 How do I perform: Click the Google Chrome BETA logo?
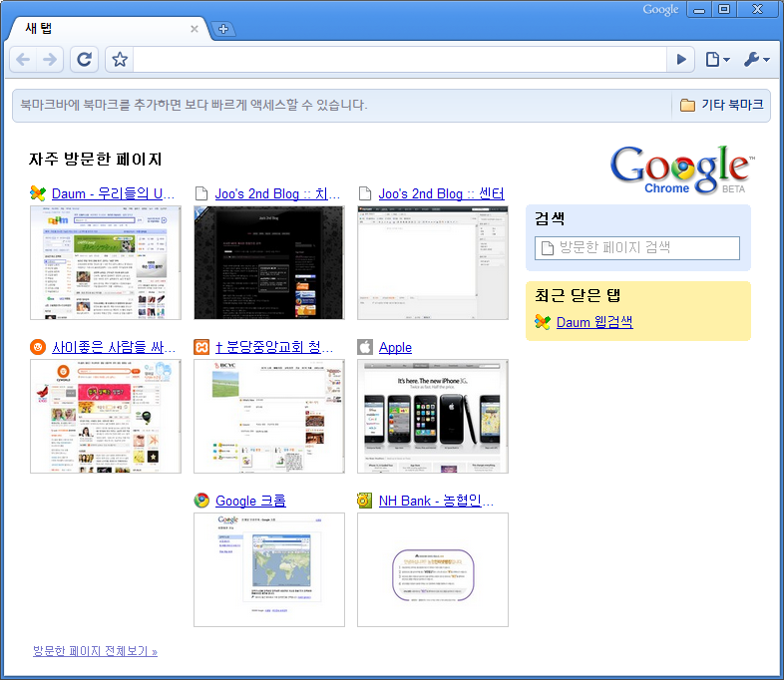point(682,169)
